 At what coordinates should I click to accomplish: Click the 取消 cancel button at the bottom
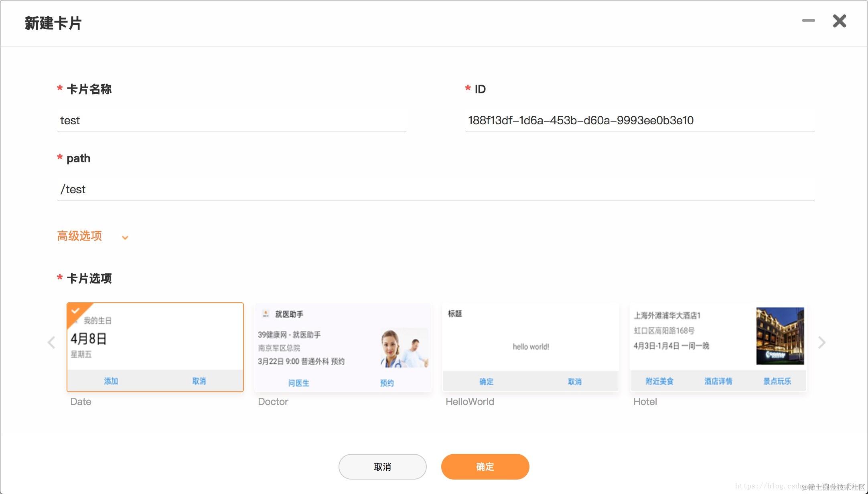coord(382,466)
